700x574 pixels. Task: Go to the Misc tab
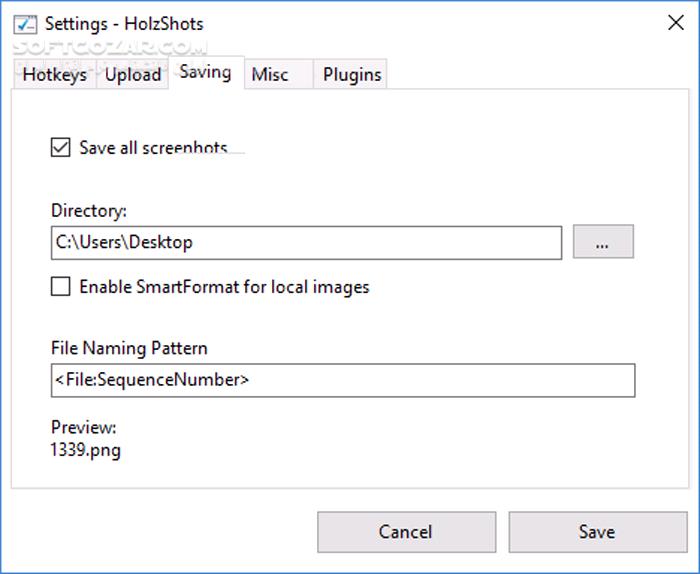click(270, 75)
